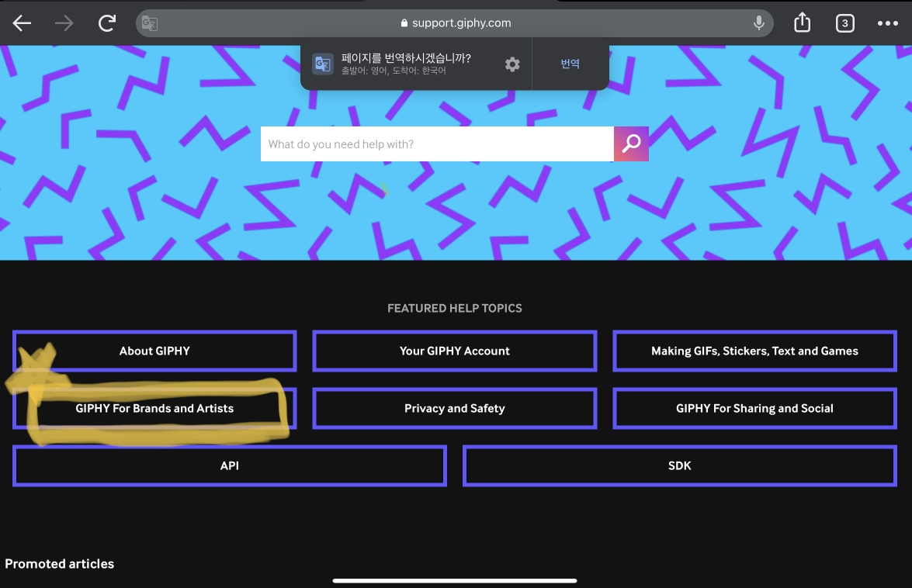This screenshot has width=912, height=588.
Task: Open GIPHY For Sharing and Social
Action: point(754,409)
